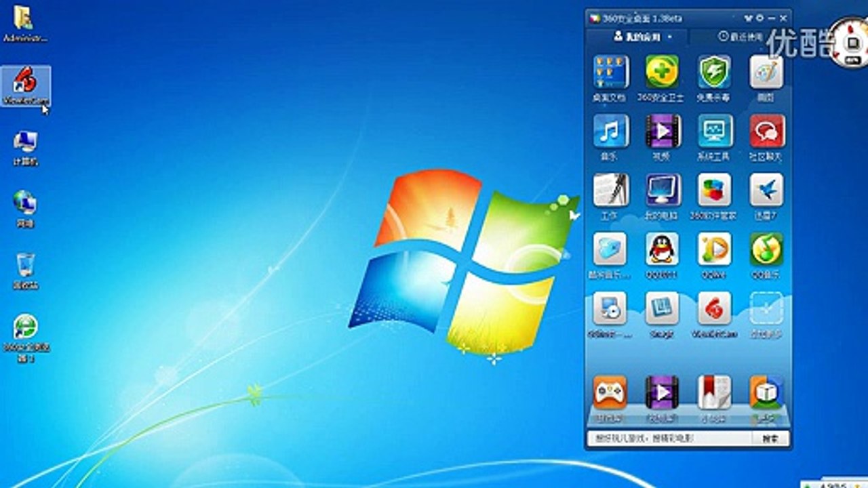Open the video icon in the second grid row
This screenshot has height=488, width=868.
click(663, 131)
